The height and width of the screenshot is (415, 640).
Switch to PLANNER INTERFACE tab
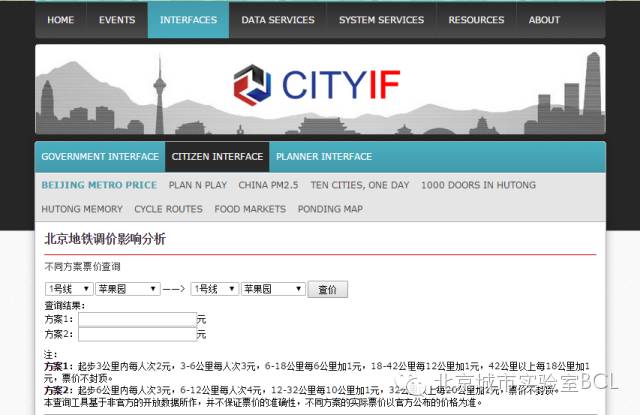click(x=324, y=157)
